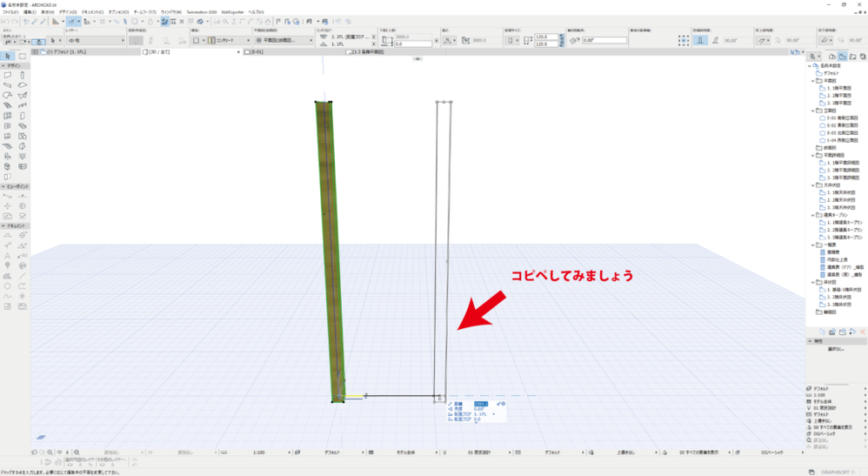Toggle the layer eye icon in layer selector

click(71, 40)
